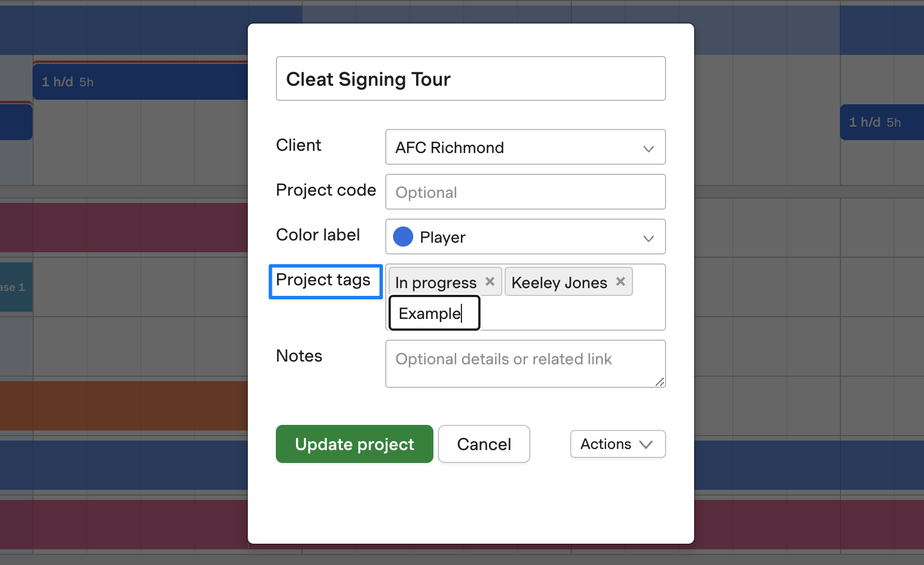The height and width of the screenshot is (565, 924).
Task: Click the Project code input field
Action: [525, 192]
